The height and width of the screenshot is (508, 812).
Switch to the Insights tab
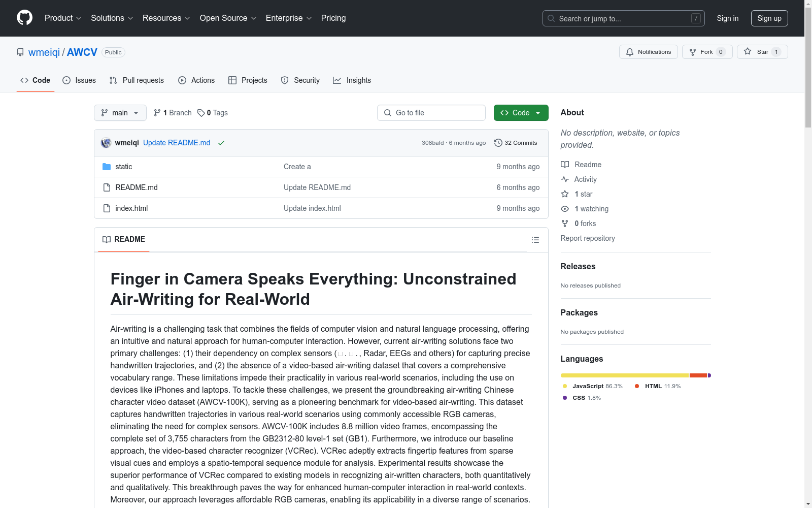click(352, 80)
